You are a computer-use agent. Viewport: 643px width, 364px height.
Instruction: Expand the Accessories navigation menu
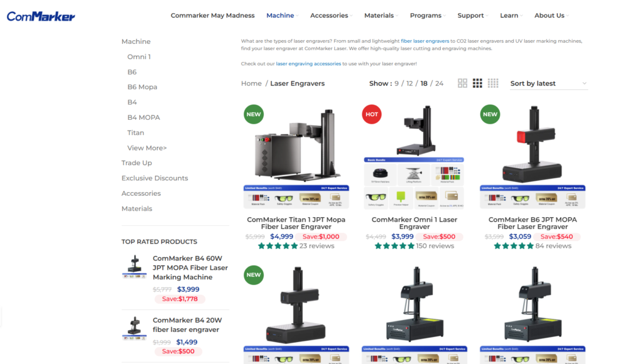click(331, 16)
